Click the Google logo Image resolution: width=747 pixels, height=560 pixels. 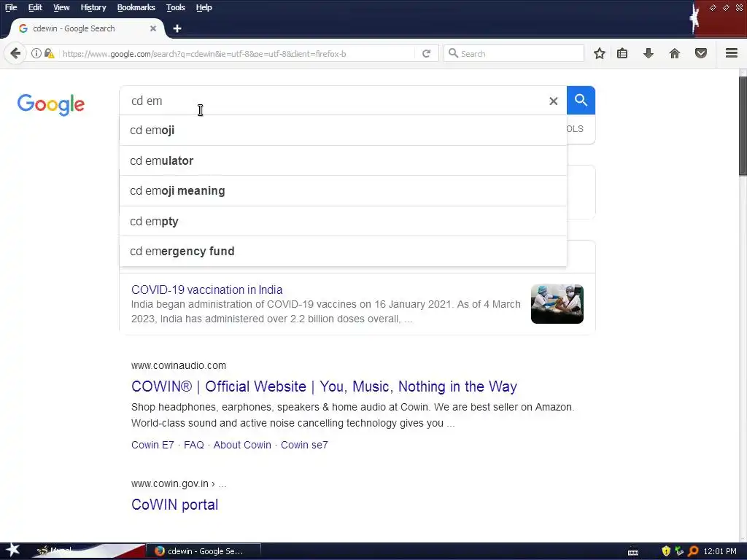tap(51, 104)
